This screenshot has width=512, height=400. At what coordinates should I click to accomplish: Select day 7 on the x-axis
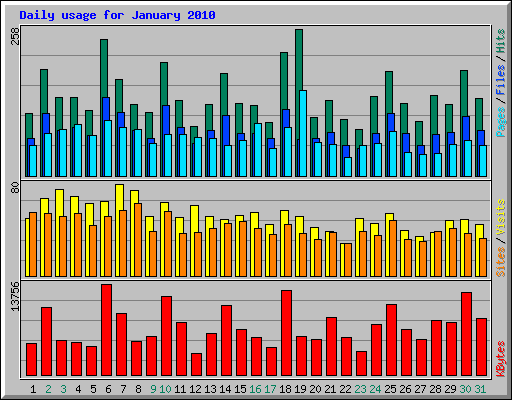(x=123, y=389)
